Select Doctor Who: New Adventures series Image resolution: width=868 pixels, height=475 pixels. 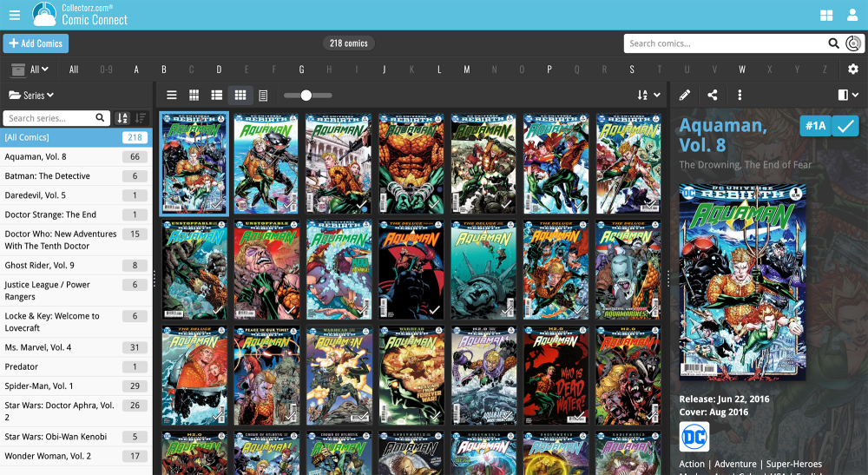coord(76,240)
